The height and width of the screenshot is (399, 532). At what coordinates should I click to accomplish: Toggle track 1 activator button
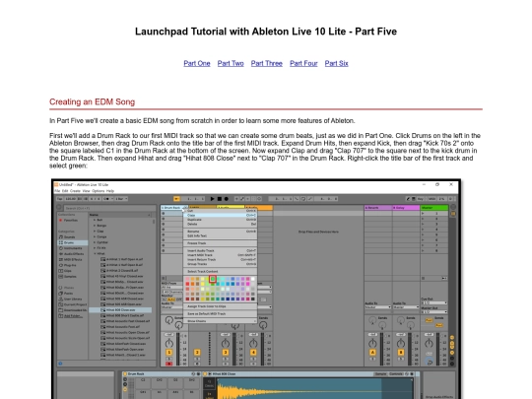pyautogui.click(x=169, y=353)
